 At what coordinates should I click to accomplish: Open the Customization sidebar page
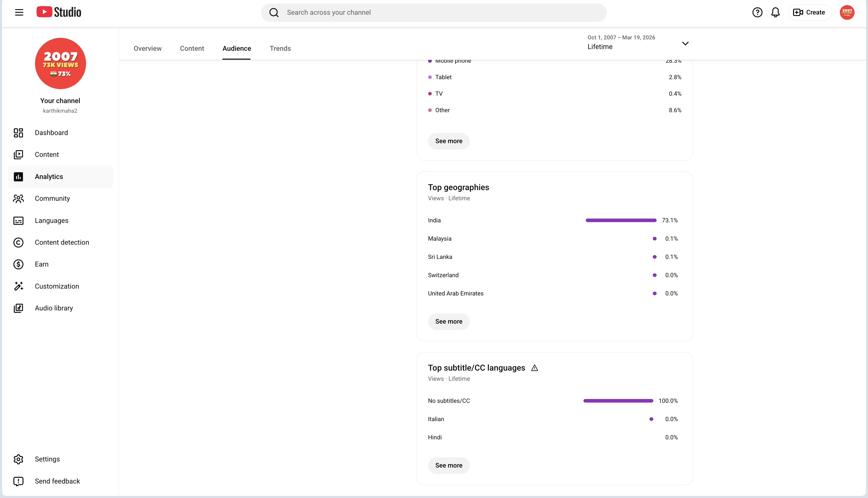pyautogui.click(x=60, y=286)
